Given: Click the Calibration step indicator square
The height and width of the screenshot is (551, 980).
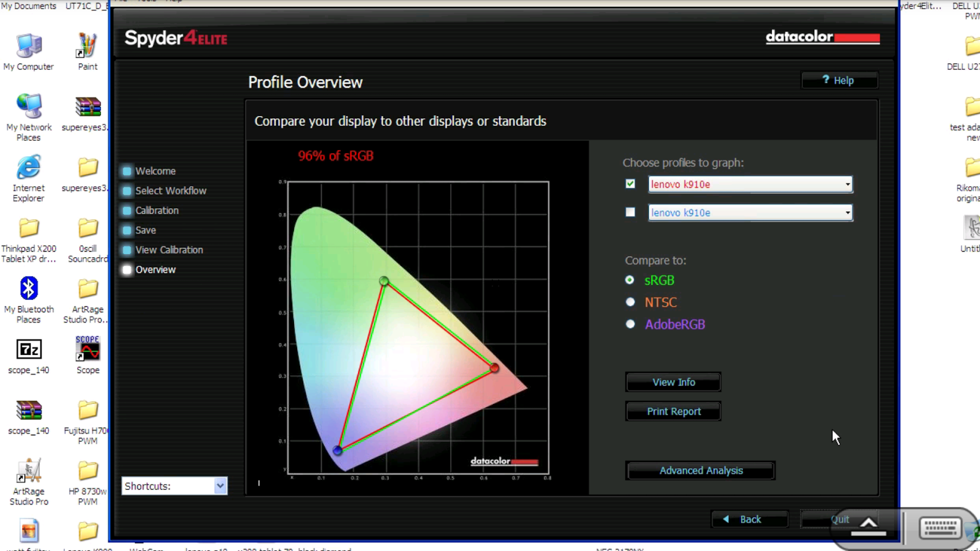Looking at the screenshot, I should (127, 211).
